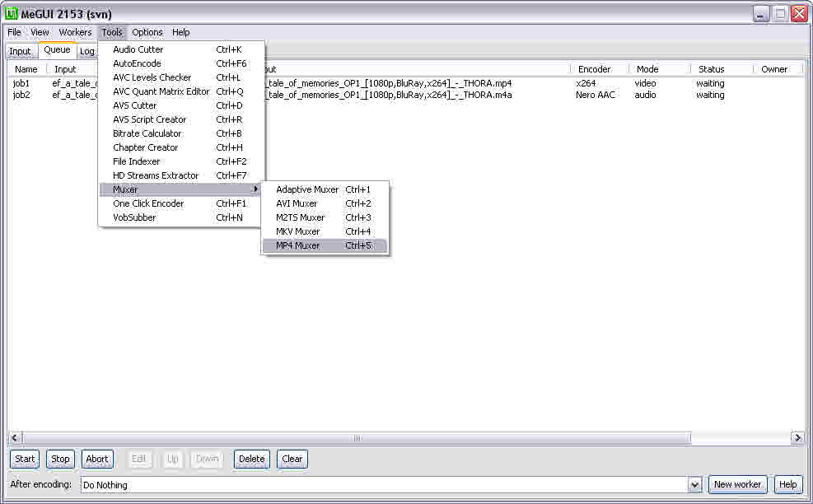Click the Nero AAC encoder cell
Screen dimensions: 813x504
coord(596,95)
